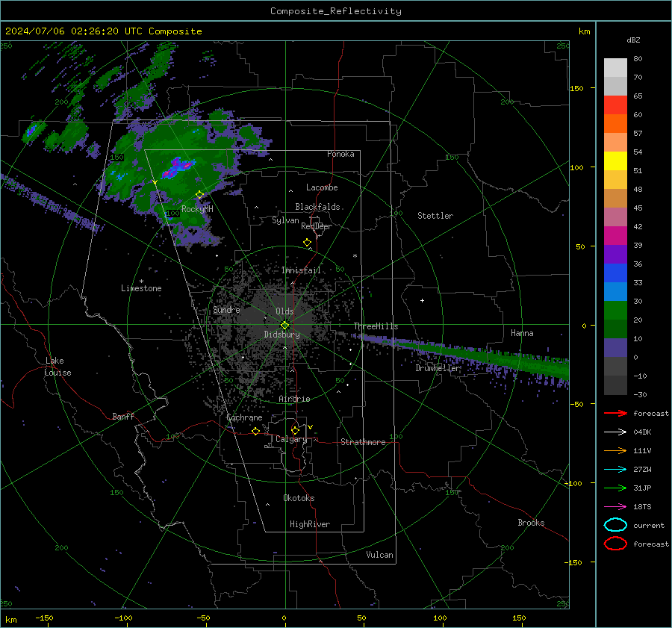
Task: Click the Vulcan label
Action: click(380, 555)
